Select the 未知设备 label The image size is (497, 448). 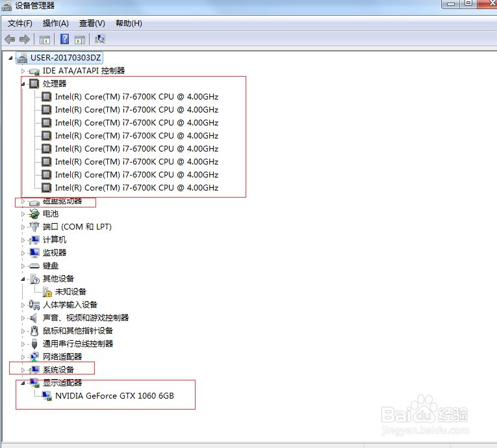point(71,292)
